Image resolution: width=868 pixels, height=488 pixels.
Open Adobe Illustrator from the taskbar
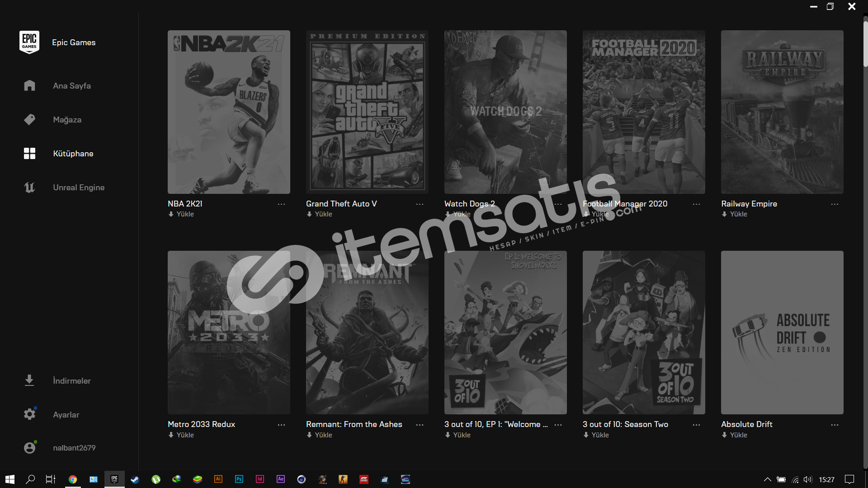218,479
